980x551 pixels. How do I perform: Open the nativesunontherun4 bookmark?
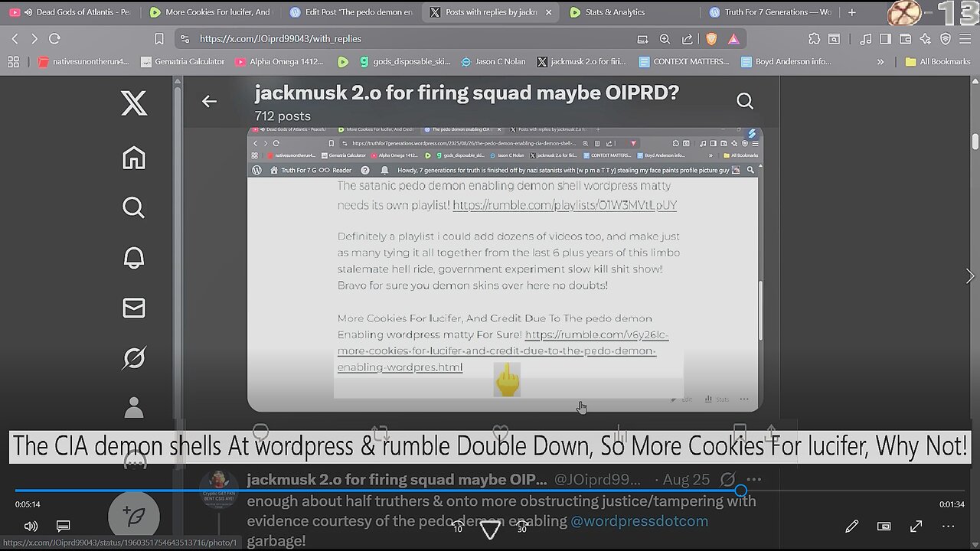click(x=84, y=62)
